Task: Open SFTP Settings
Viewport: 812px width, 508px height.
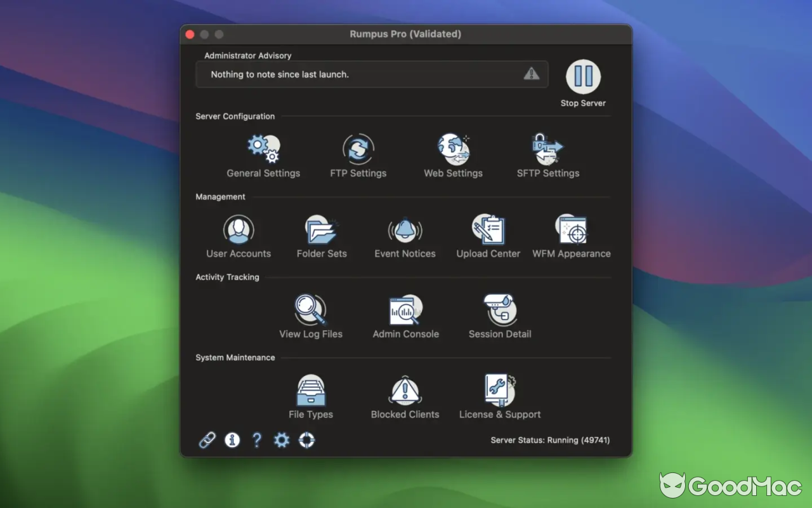Action: 547,152
